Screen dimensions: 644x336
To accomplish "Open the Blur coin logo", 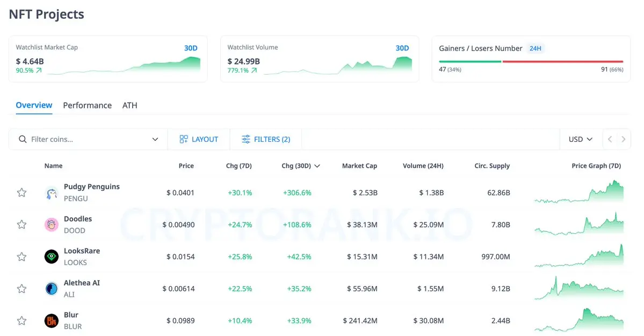I will [x=52, y=321].
